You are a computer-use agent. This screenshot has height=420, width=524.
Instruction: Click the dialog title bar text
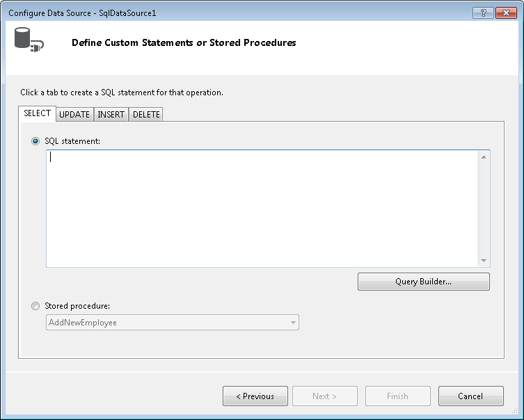87,13
